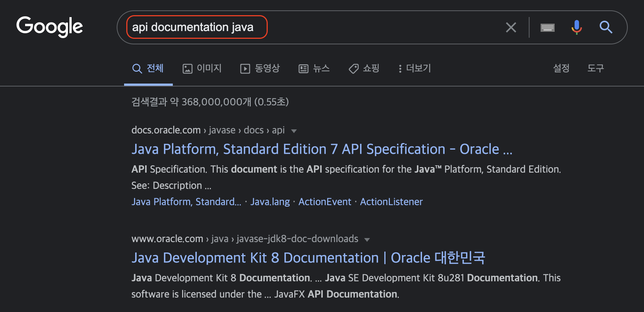This screenshot has height=312, width=644.
Task: Switch to 이미지 (Images) tab
Action: tap(202, 68)
